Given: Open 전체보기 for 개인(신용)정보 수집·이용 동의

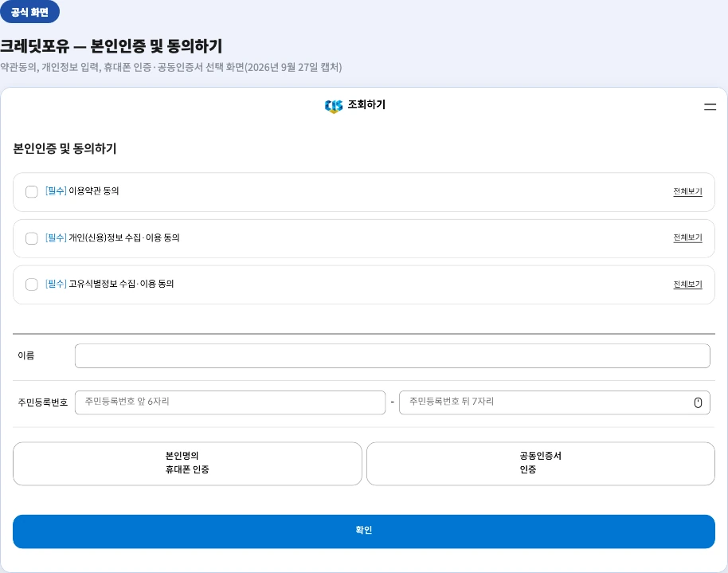Looking at the screenshot, I should [x=687, y=237].
